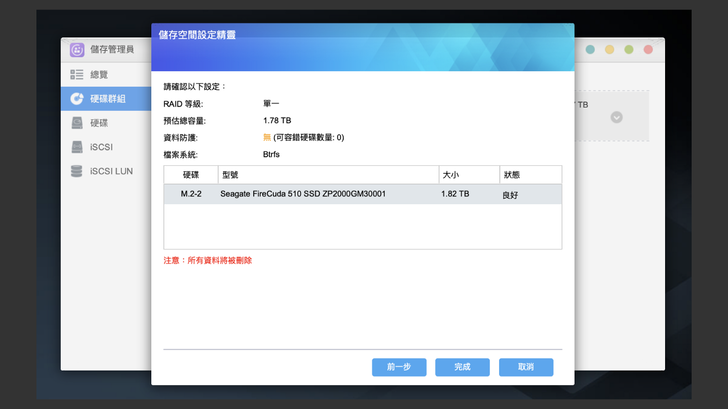Open the 總覽 overview sidebar icon
The width and height of the screenshot is (728, 409).
[77, 74]
